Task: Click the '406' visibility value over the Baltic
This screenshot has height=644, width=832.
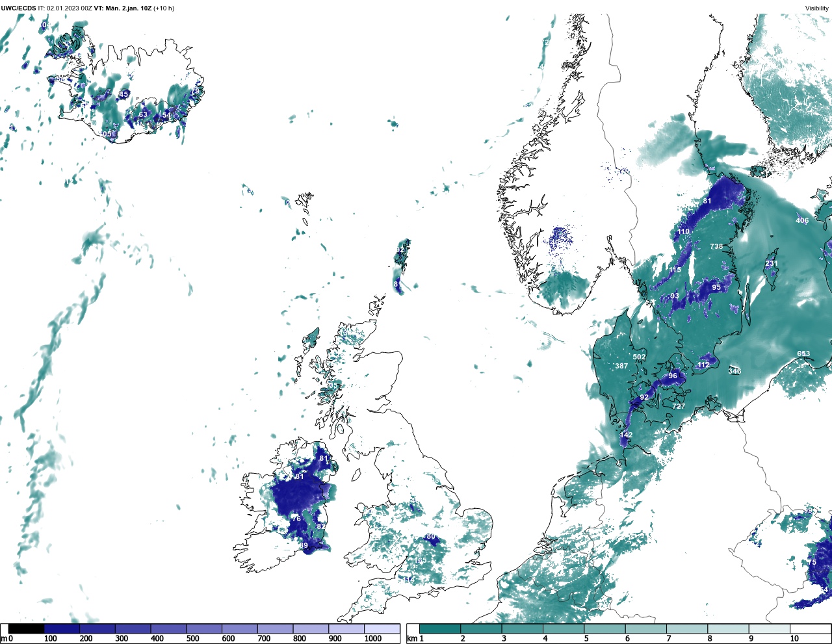Action: [x=802, y=220]
